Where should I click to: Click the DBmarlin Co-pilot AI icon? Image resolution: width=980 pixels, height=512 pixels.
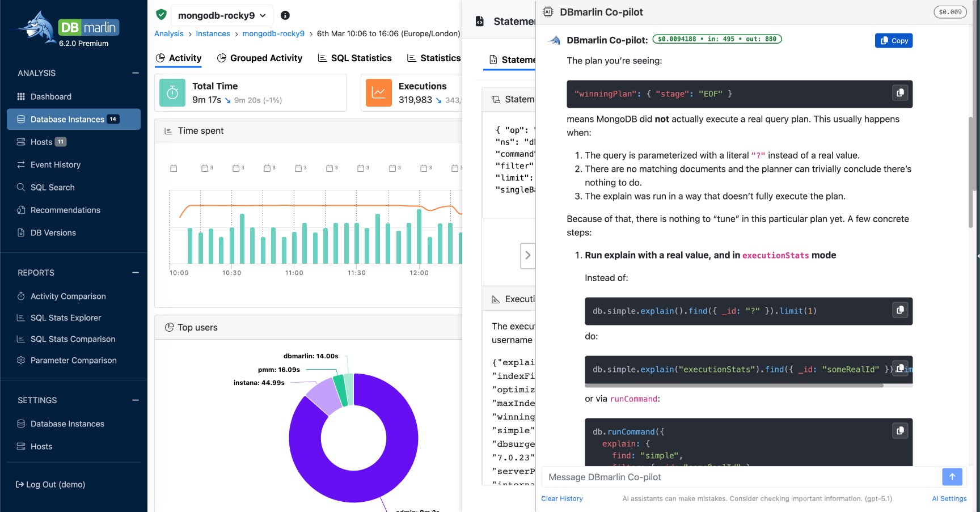click(x=548, y=12)
